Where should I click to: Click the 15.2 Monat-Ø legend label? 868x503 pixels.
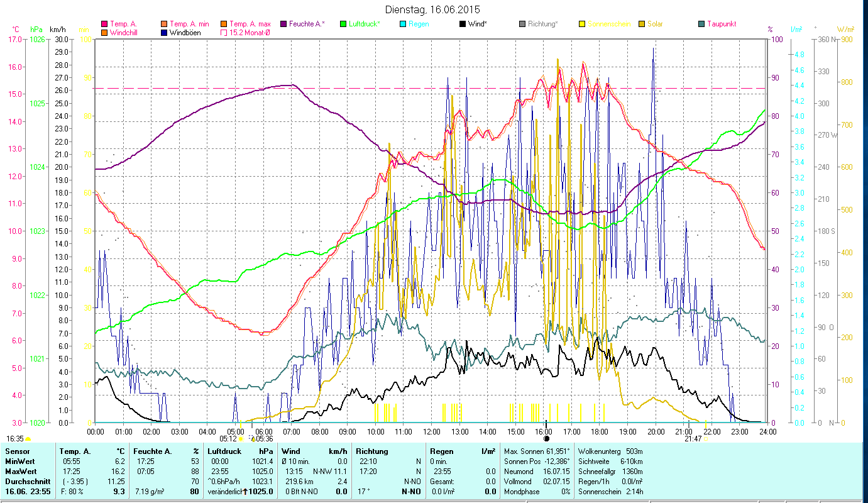pos(250,33)
